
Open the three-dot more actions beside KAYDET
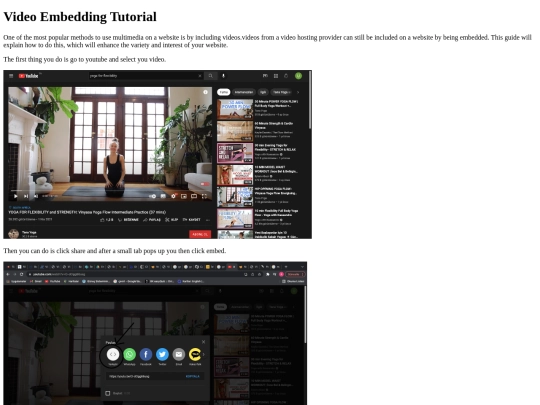click(x=208, y=220)
